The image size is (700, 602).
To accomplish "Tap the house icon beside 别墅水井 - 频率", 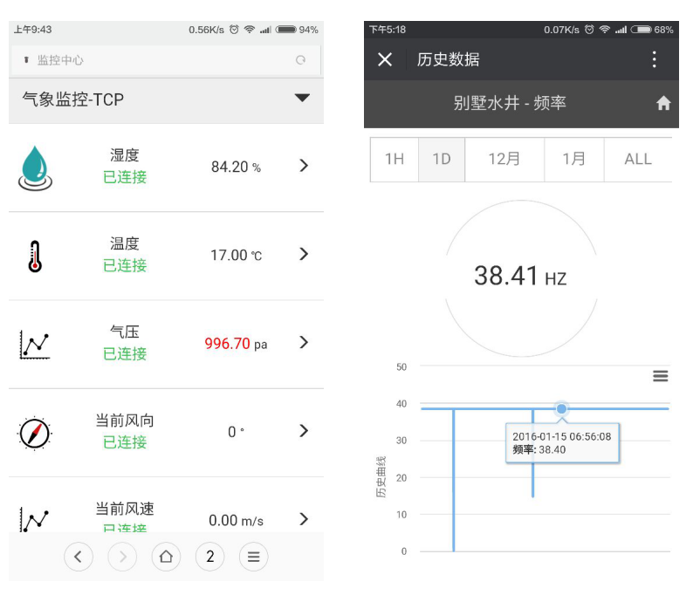I will coord(663,103).
